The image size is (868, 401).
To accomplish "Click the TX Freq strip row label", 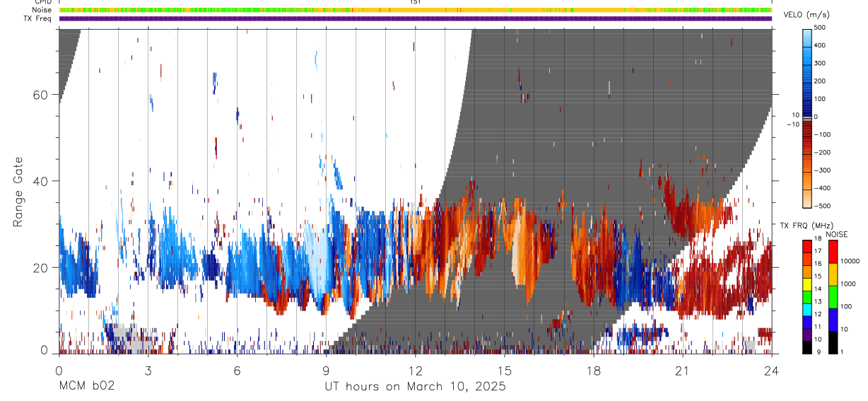I will pos(37,18).
